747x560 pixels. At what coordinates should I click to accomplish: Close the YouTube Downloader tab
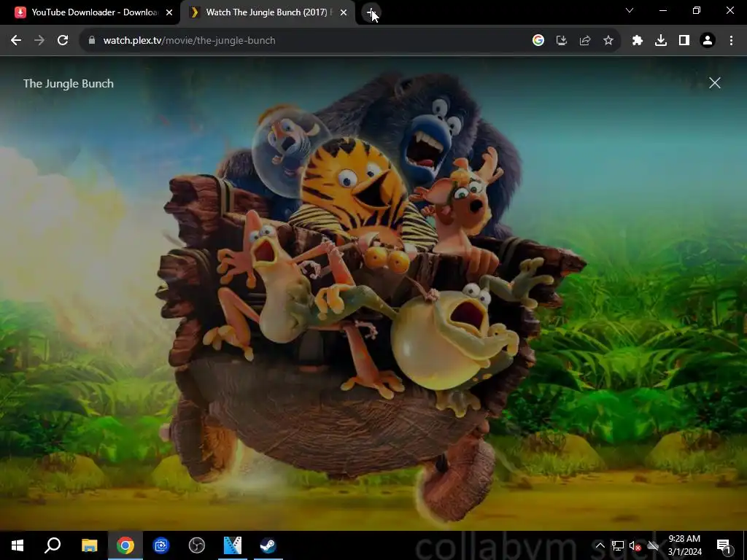point(169,12)
